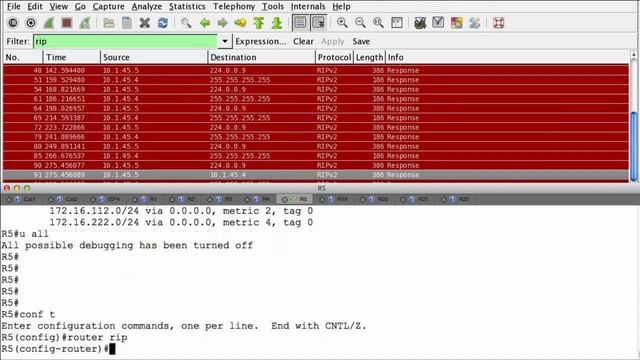This screenshot has height=360, width=640.
Task: Jump to the last packet icon
Action: point(276,23)
